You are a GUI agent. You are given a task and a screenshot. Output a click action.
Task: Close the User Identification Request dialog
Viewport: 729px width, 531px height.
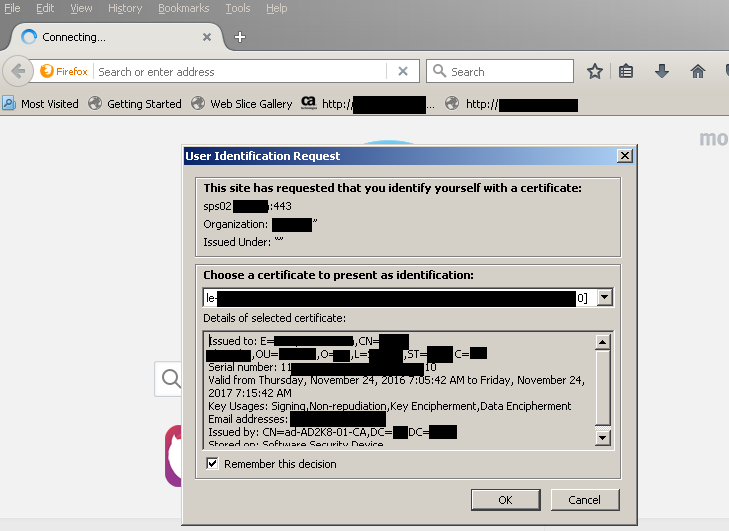pyautogui.click(x=624, y=156)
